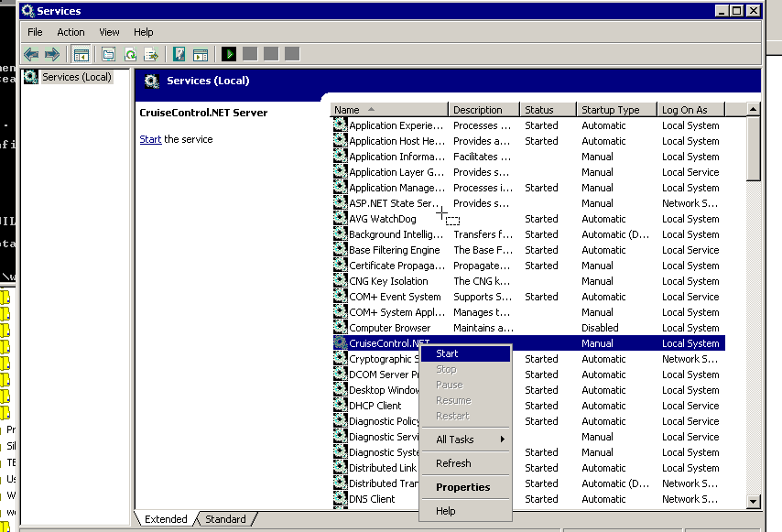Sort by Name column header
This screenshot has height=532, width=782.
pyautogui.click(x=389, y=110)
